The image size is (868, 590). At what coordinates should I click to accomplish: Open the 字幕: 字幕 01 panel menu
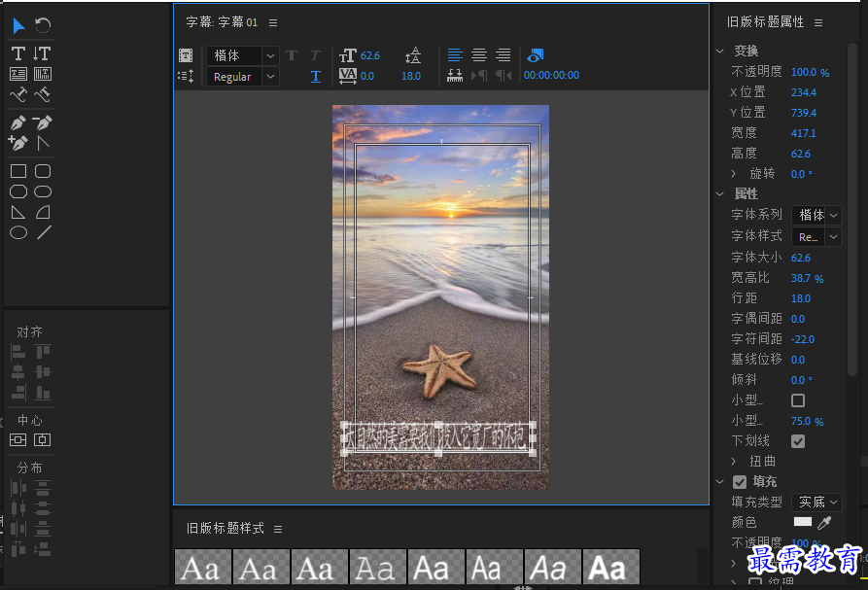pos(273,22)
